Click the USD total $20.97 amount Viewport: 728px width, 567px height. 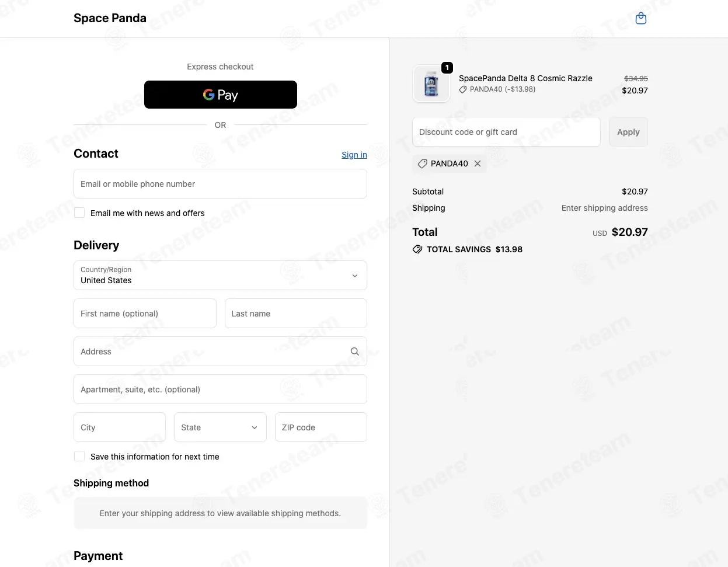[629, 232]
